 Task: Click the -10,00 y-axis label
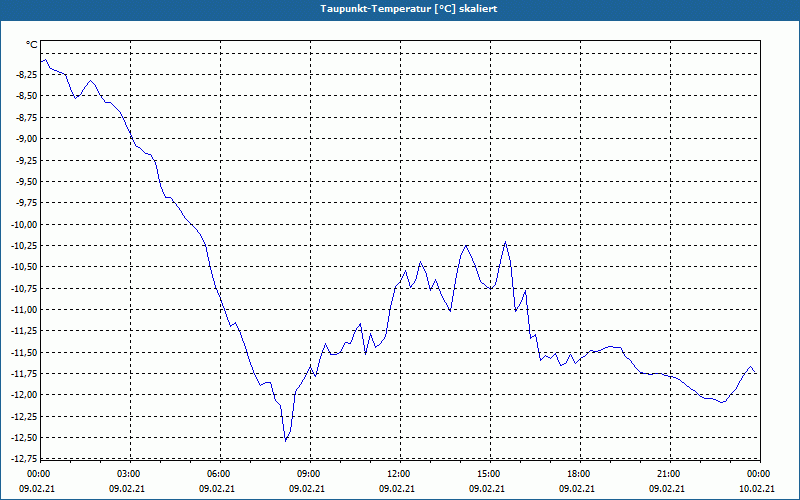point(26,224)
